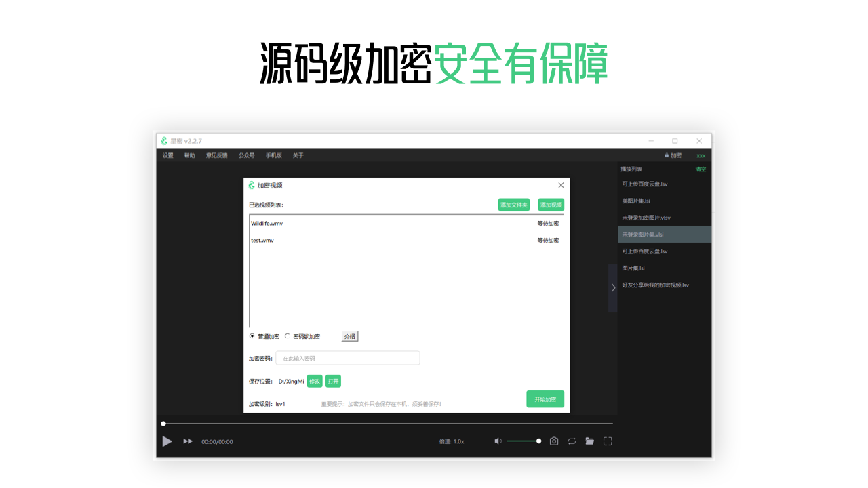This screenshot has width=868, height=488.
Task: Click 等待加密 status for test.wmv
Action: click(549, 240)
